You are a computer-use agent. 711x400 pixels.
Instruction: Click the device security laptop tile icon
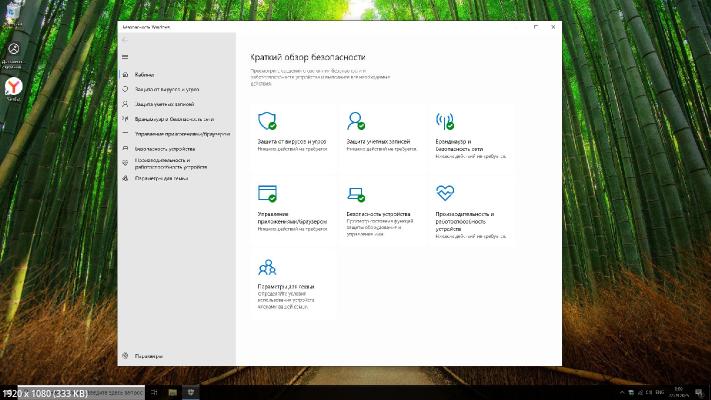point(355,193)
